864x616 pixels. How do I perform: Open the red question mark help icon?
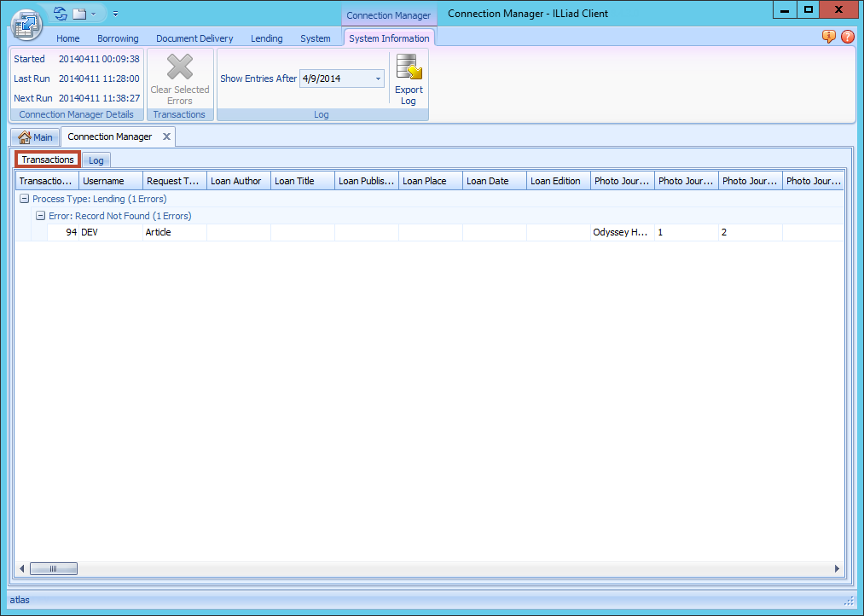pyautogui.click(x=847, y=37)
